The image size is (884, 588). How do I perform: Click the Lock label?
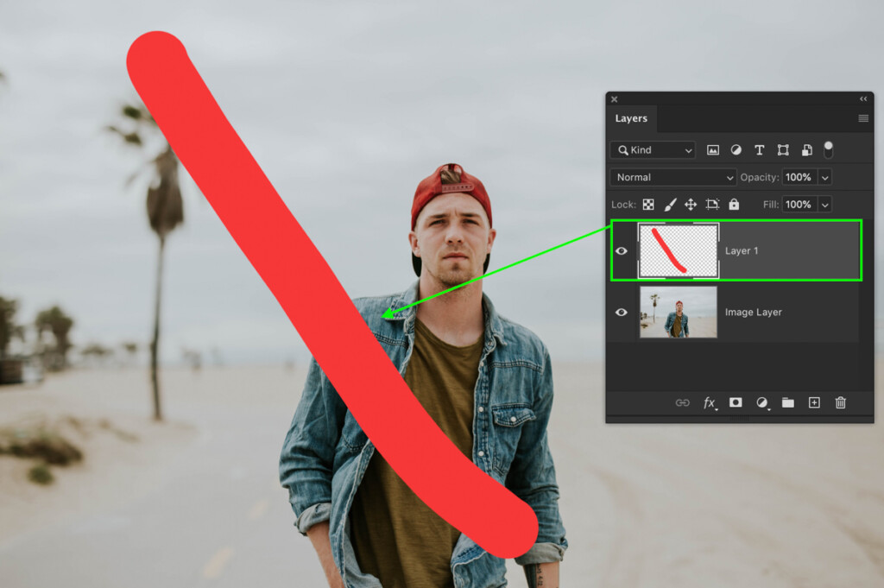[623, 205]
